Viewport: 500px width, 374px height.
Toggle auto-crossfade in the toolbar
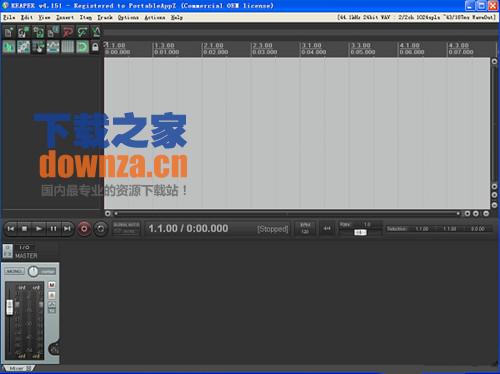9,47
